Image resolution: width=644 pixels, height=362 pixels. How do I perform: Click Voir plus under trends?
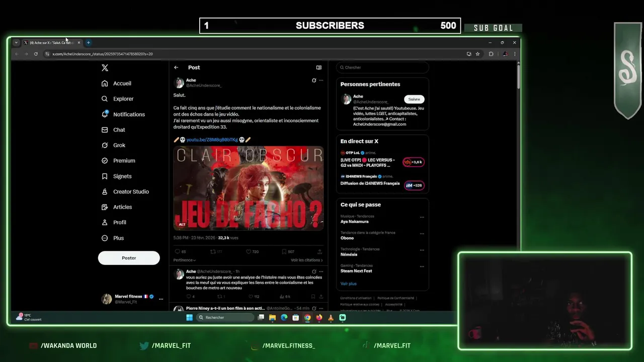pyautogui.click(x=348, y=284)
